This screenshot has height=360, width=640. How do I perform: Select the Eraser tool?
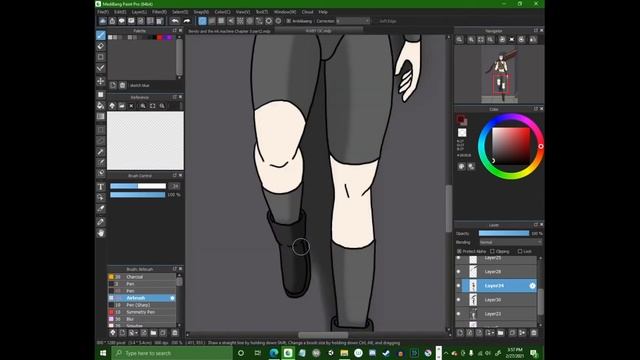click(101, 46)
